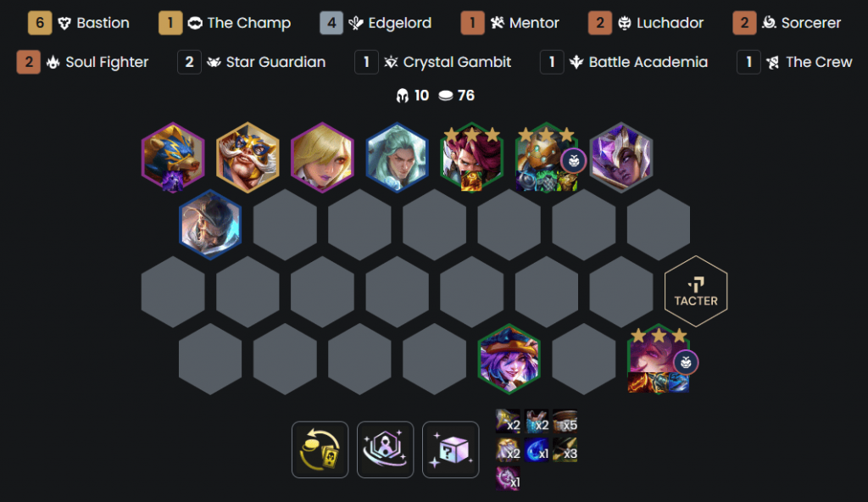
Task: Click The Champ trait label
Action: click(x=249, y=23)
